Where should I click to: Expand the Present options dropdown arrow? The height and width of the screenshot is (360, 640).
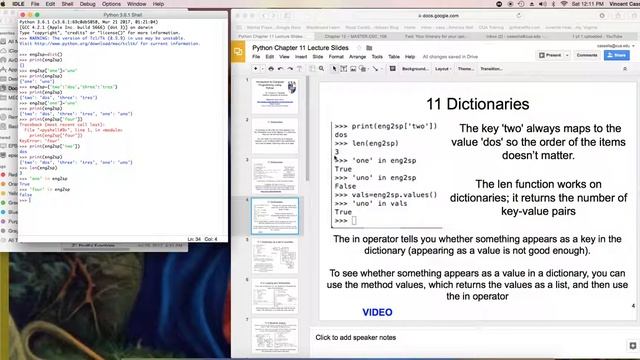pos(567,55)
